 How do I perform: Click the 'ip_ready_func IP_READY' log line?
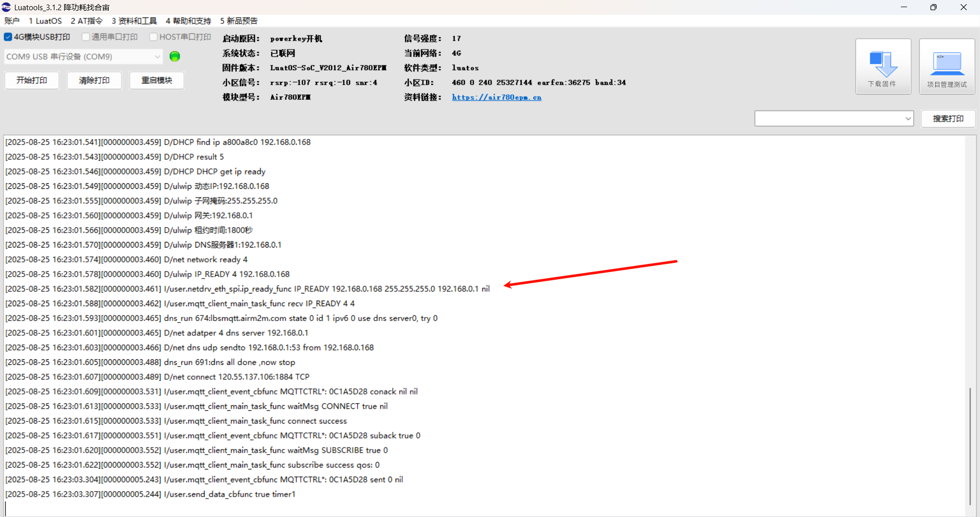[248, 289]
